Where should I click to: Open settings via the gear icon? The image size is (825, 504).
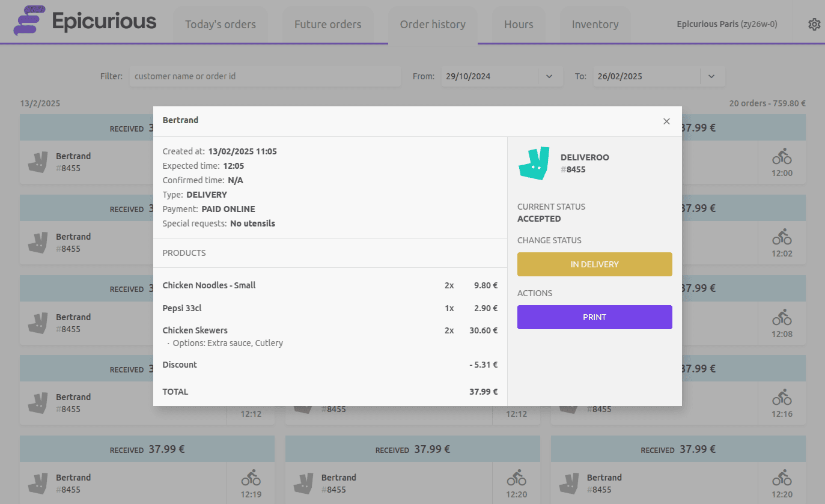click(x=814, y=25)
